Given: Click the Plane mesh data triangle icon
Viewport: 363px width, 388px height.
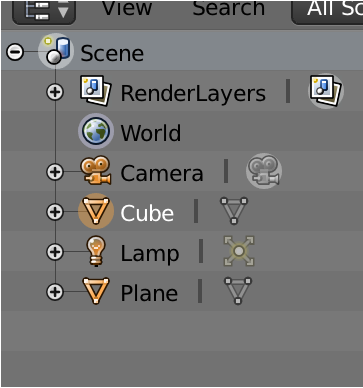Looking at the screenshot, I should tap(238, 291).
